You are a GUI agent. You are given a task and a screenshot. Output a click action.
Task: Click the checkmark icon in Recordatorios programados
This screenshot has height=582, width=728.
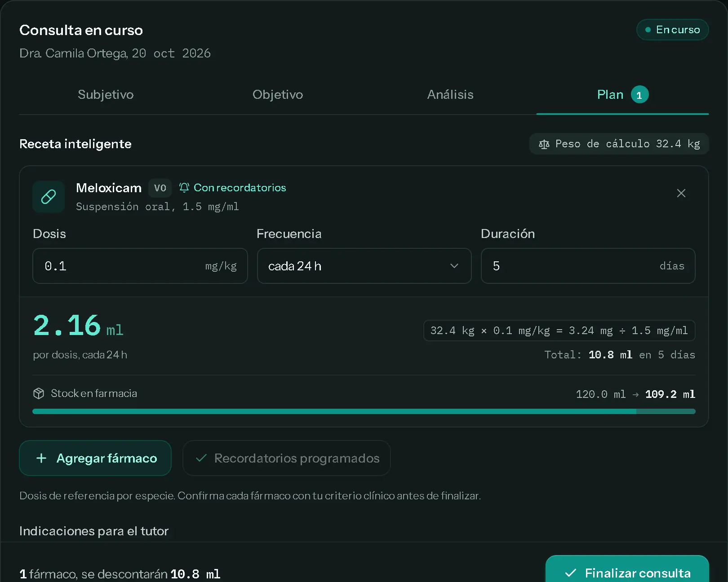pyautogui.click(x=201, y=458)
